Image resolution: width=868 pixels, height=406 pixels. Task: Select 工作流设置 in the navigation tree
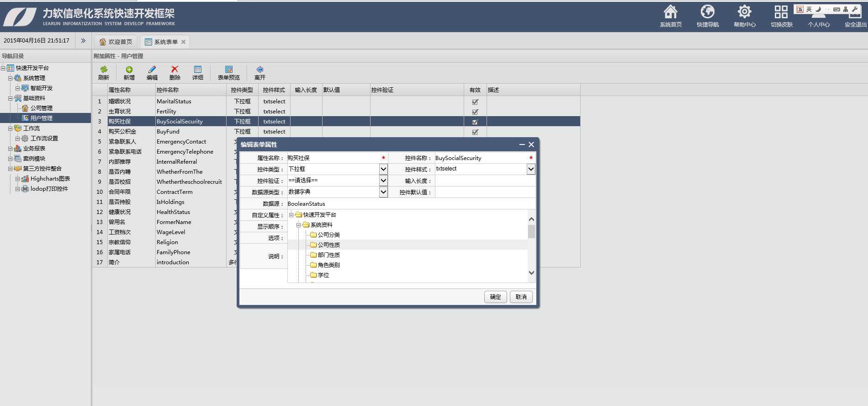pyautogui.click(x=44, y=138)
